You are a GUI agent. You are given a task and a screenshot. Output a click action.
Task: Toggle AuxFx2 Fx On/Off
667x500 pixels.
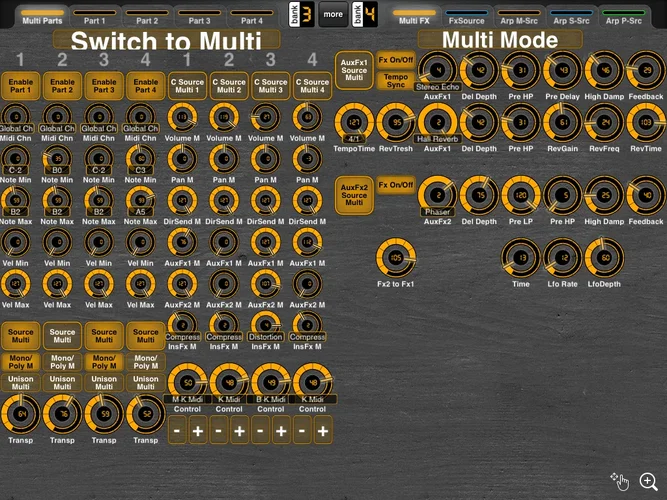(x=396, y=185)
